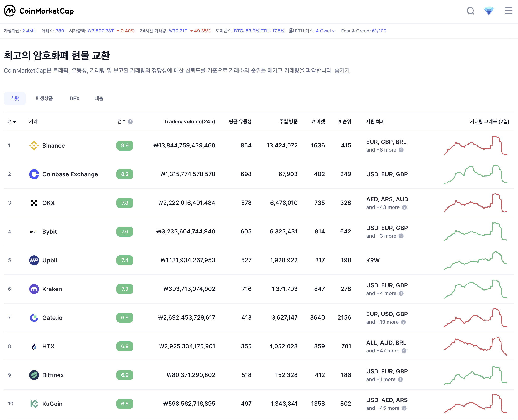
Task: Click Binance score badge 9.9
Action: [x=125, y=145]
